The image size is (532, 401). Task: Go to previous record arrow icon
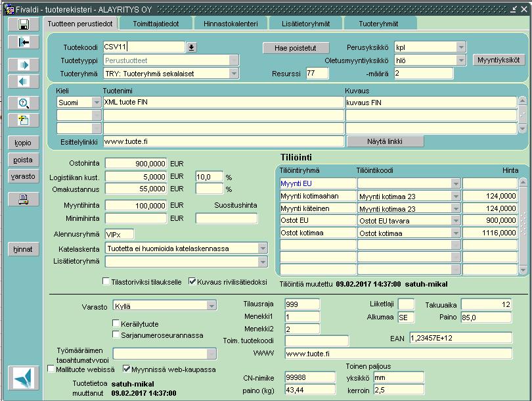coord(24,82)
